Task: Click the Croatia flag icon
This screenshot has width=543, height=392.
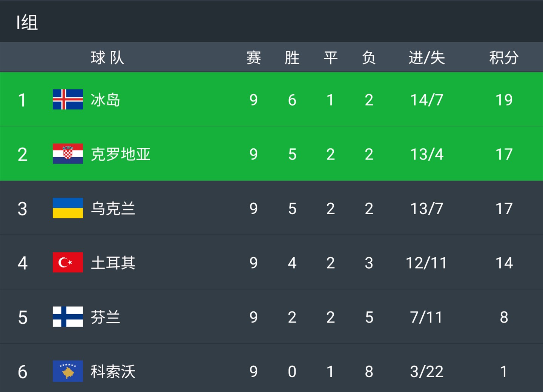Action: pyautogui.click(x=67, y=154)
